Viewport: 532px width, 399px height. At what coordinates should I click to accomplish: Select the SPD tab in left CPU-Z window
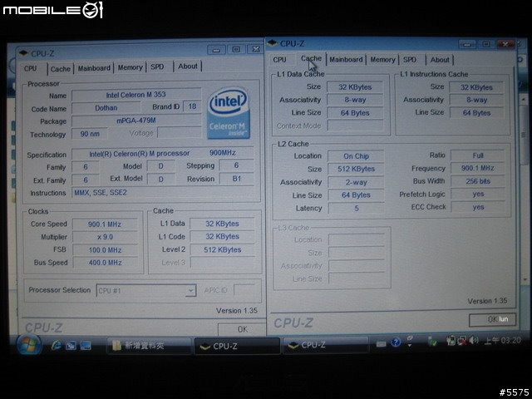click(x=157, y=66)
